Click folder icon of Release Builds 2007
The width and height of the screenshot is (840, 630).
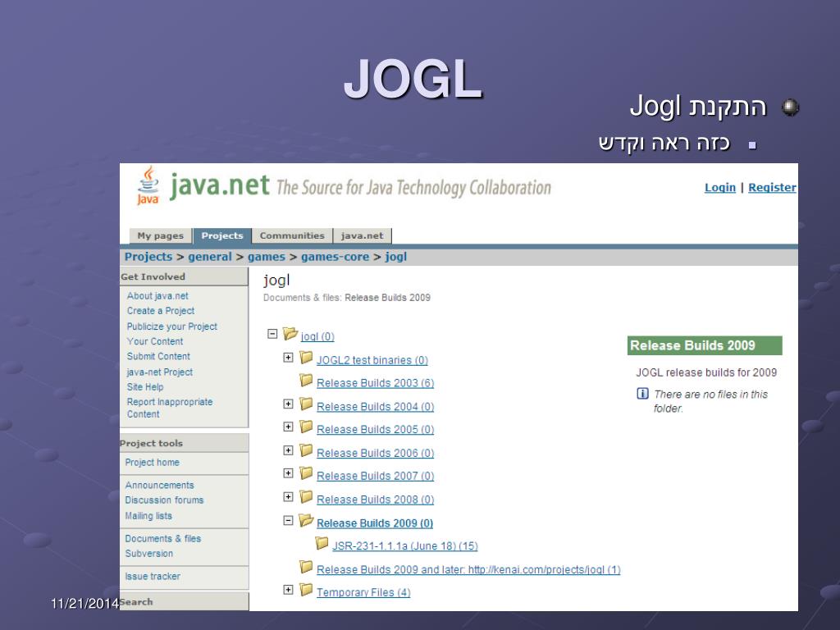(307, 473)
